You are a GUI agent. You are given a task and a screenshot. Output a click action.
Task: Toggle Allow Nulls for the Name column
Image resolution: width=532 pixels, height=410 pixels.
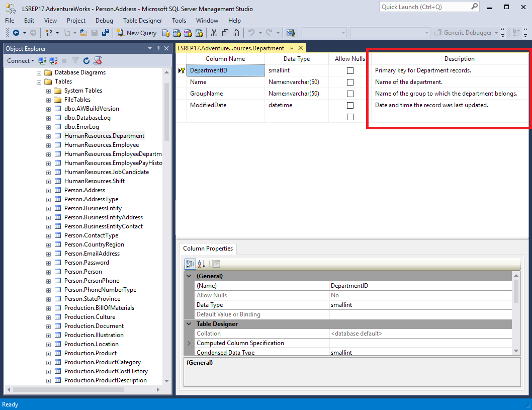[351, 81]
